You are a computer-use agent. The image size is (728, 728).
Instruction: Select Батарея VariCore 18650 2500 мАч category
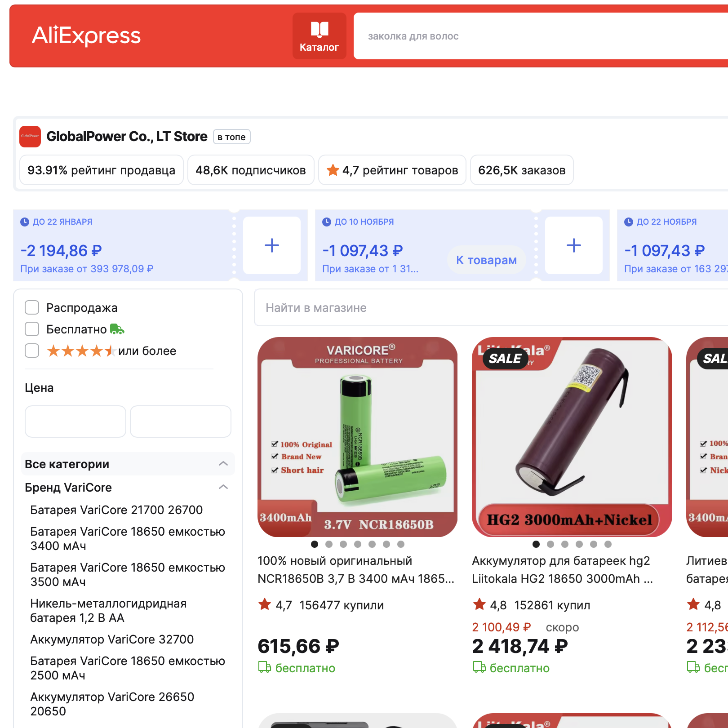[x=128, y=668]
